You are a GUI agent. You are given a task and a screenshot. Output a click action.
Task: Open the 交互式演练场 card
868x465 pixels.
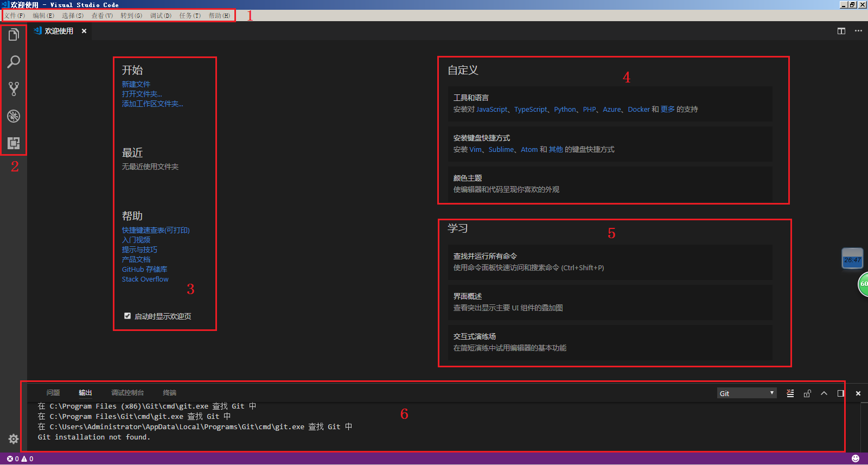[x=610, y=342]
